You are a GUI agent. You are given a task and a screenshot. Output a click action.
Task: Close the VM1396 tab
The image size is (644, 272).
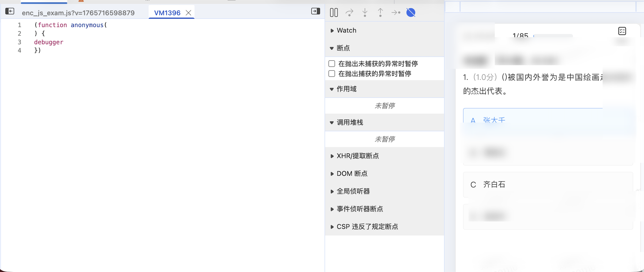189,13
